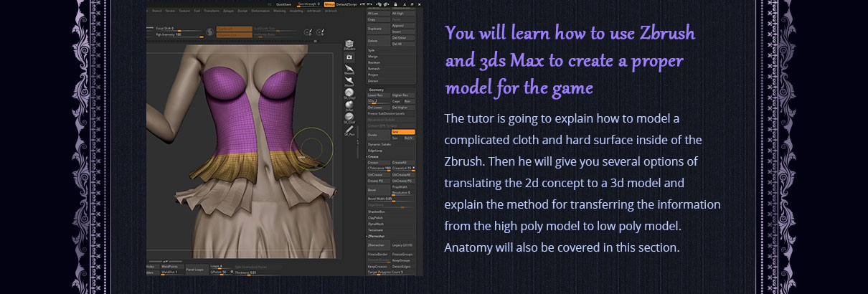Viewport: 868px width, 294px height.
Task: Toggle the orange Menus button
Action: point(329,4)
